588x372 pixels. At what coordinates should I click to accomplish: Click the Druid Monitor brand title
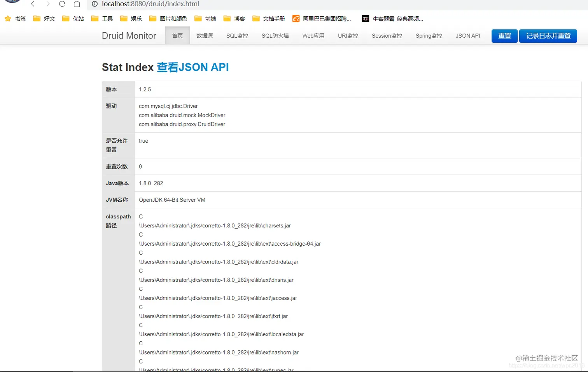pos(129,36)
